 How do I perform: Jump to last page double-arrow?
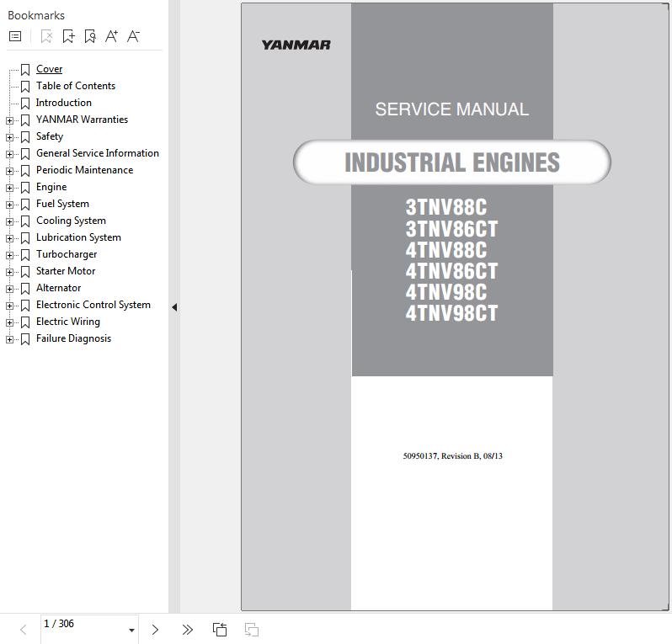click(187, 629)
